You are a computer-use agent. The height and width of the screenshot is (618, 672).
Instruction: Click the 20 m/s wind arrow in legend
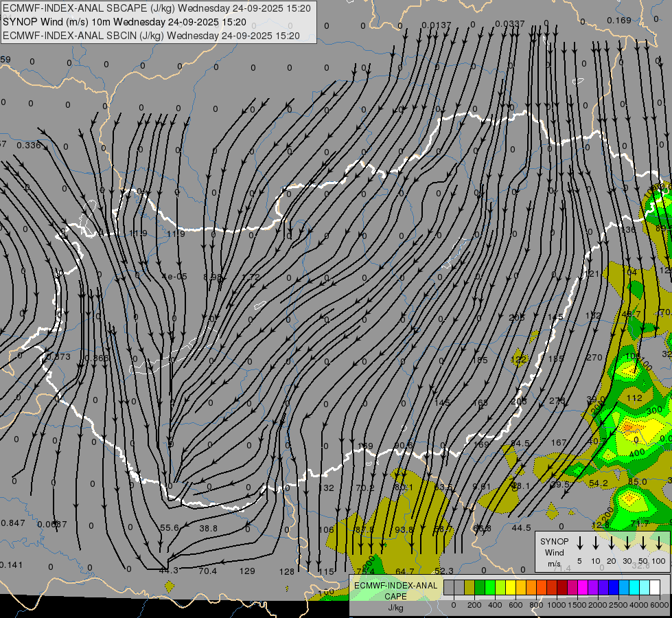(612, 543)
